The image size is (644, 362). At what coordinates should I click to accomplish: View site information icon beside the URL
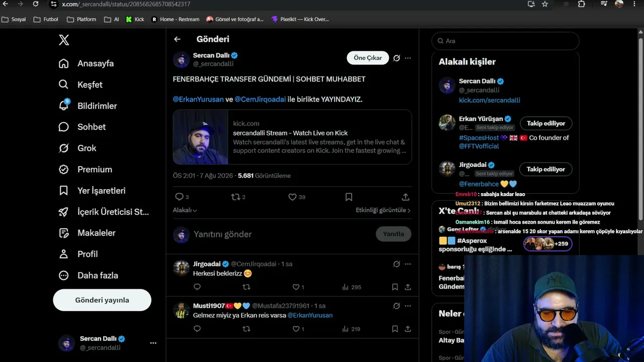click(53, 4)
